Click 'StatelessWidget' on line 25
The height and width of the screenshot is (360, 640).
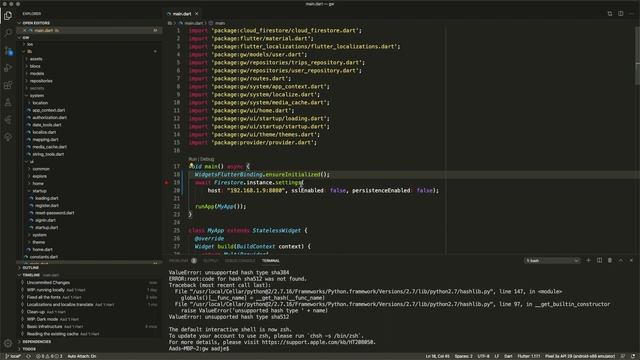coord(276,231)
